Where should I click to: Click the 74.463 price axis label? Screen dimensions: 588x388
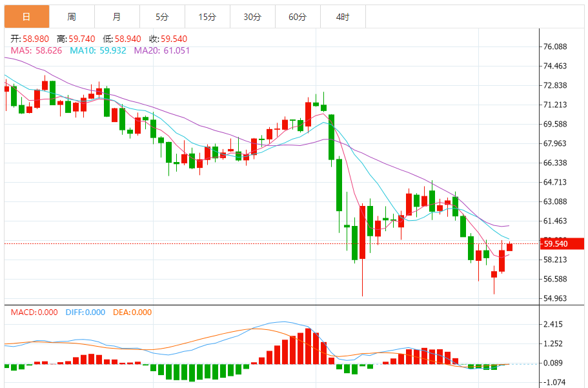point(555,66)
